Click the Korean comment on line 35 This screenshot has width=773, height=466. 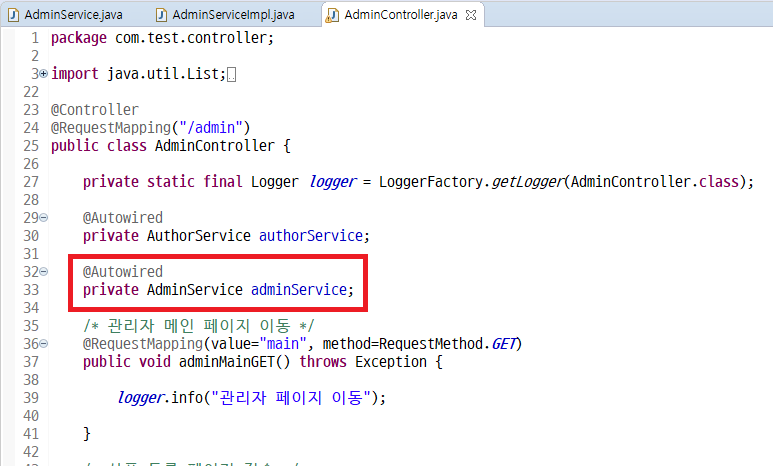coord(199,326)
